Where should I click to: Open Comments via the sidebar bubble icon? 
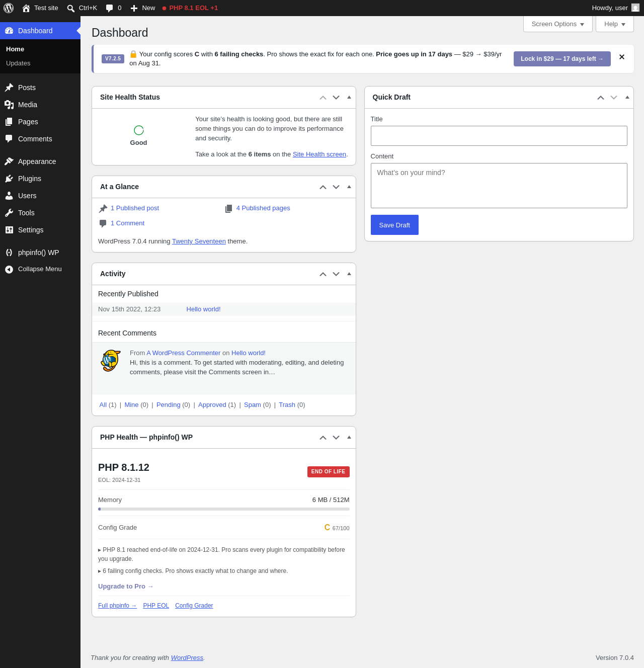[9, 139]
